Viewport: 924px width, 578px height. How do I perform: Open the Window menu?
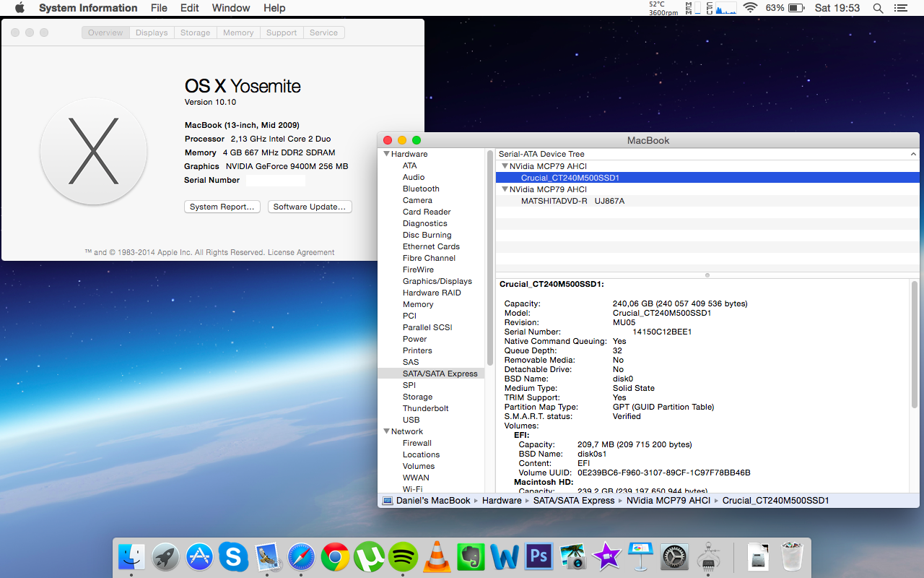click(x=231, y=8)
